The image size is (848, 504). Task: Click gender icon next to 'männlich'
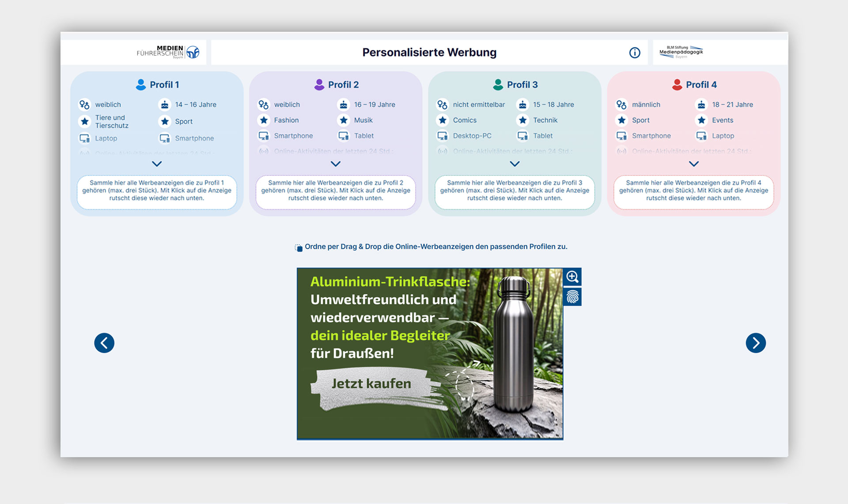[621, 105]
